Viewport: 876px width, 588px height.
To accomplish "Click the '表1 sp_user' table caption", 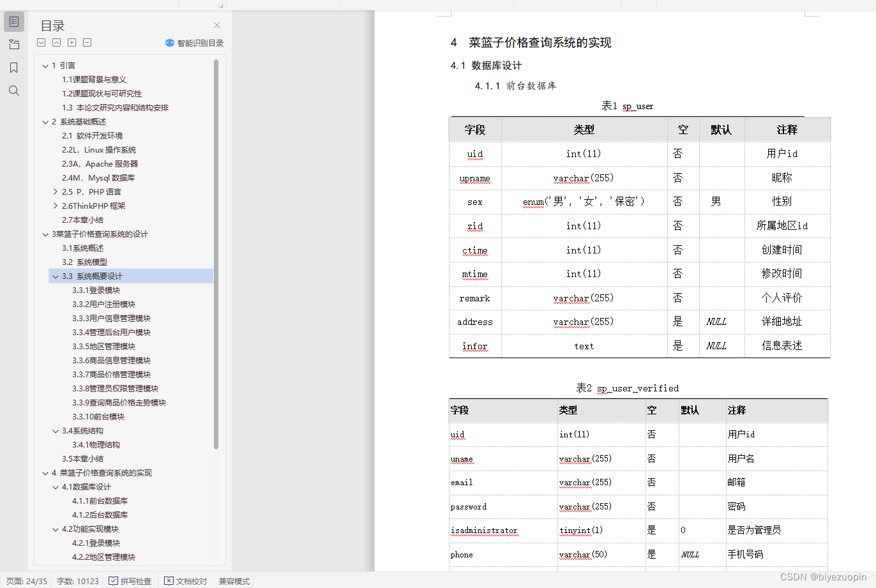I will [628, 106].
